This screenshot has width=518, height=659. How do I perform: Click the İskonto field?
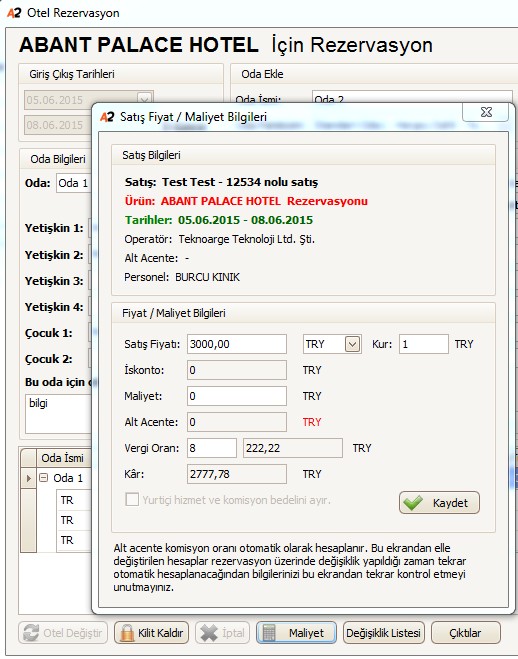[x=237, y=370]
